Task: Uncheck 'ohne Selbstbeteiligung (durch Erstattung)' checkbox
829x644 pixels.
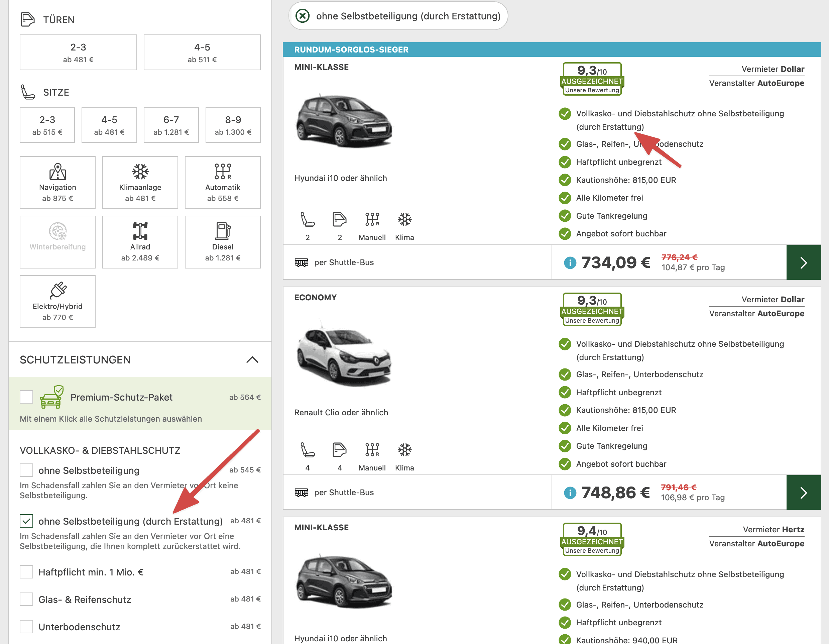Action: [x=26, y=521]
